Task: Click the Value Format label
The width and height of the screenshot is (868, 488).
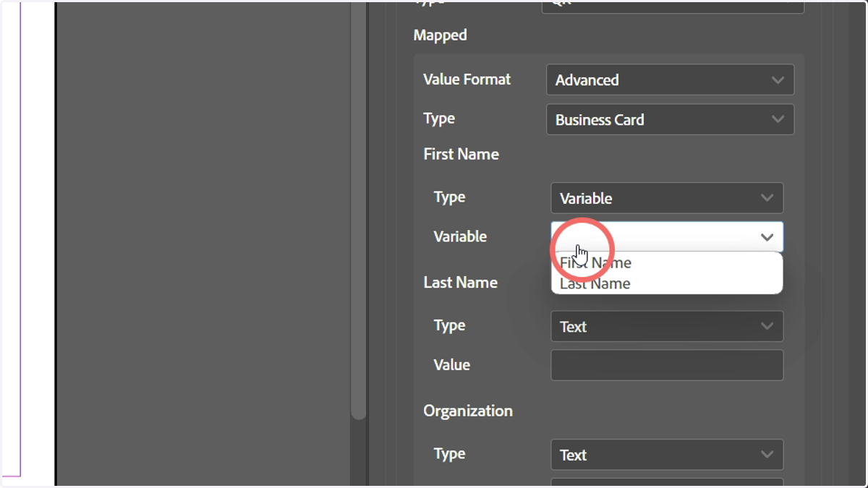Action: [x=467, y=80]
